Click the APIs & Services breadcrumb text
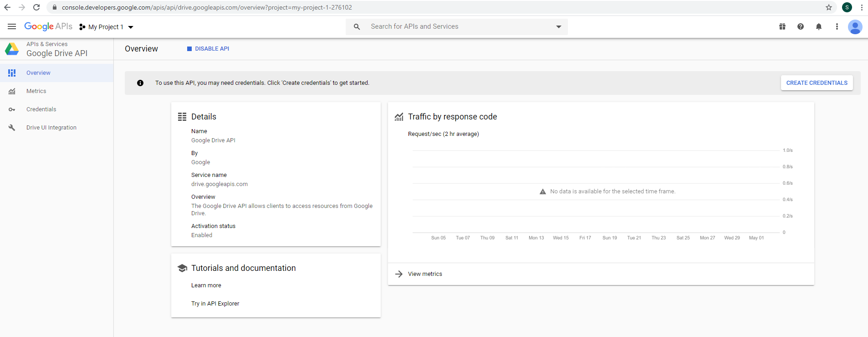 (47, 44)
